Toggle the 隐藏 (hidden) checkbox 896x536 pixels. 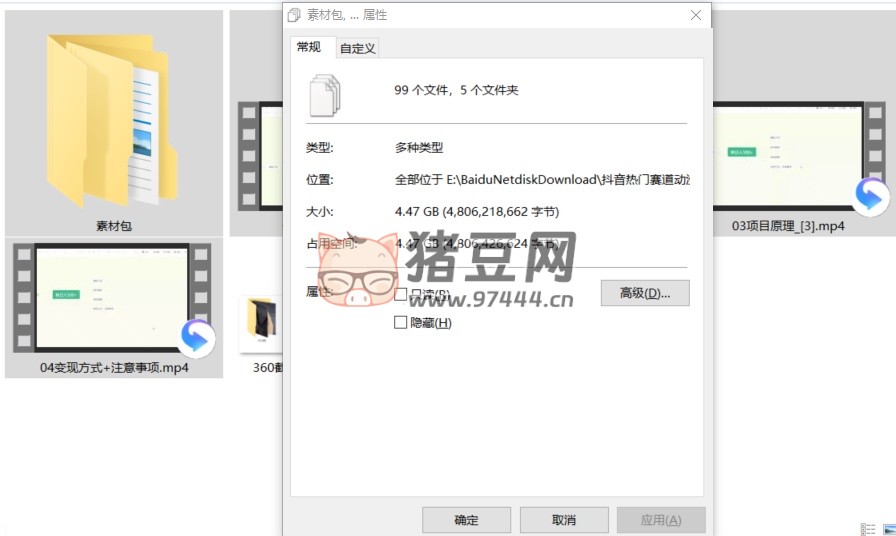[x=401, y=322]
